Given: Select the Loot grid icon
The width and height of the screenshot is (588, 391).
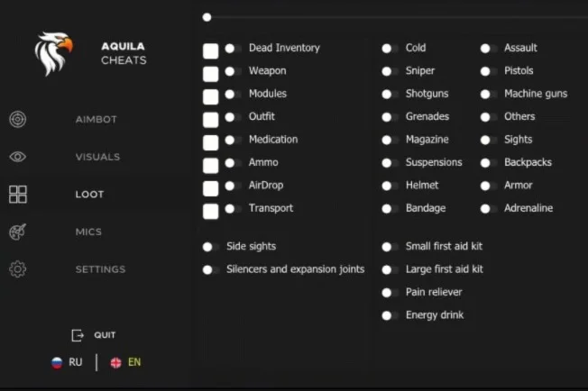Looking at the screenshot, I should point(17,195).
